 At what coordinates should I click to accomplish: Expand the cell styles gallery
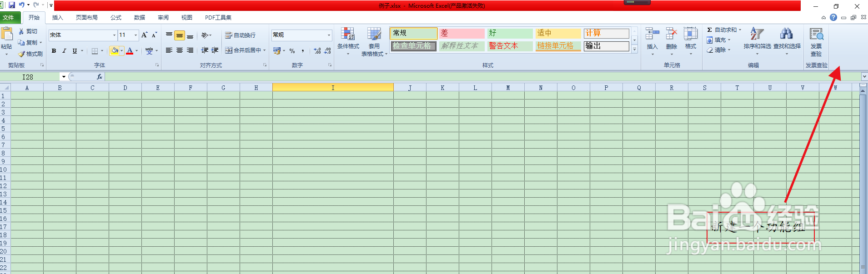(x=635, y=49)
